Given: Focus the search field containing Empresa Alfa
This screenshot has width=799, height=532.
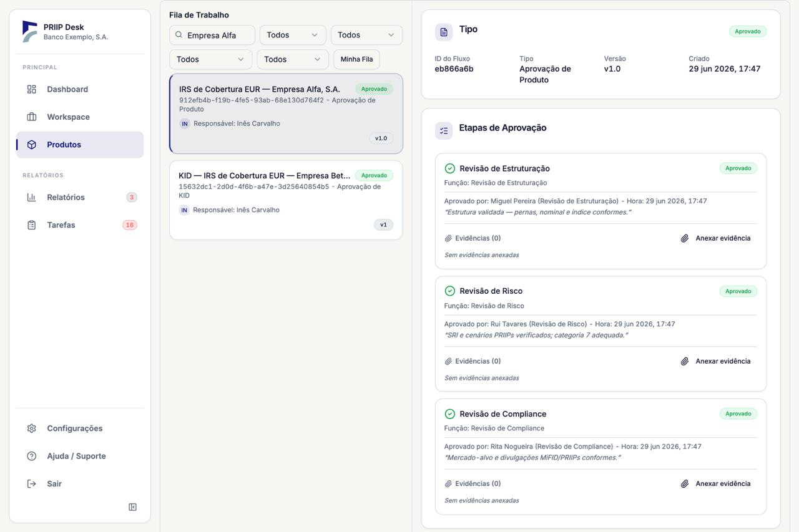Looking at the screenshot, I should (x=212, y=35).
